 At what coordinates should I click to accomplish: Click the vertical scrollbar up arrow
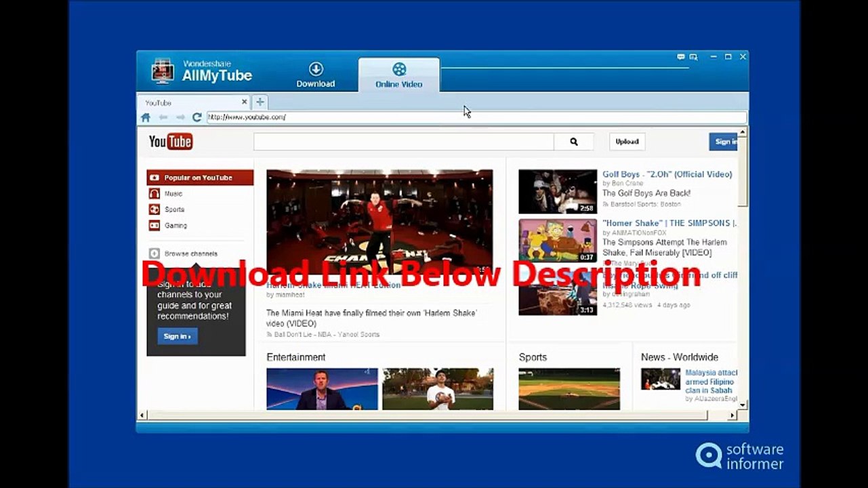point(743,131)
